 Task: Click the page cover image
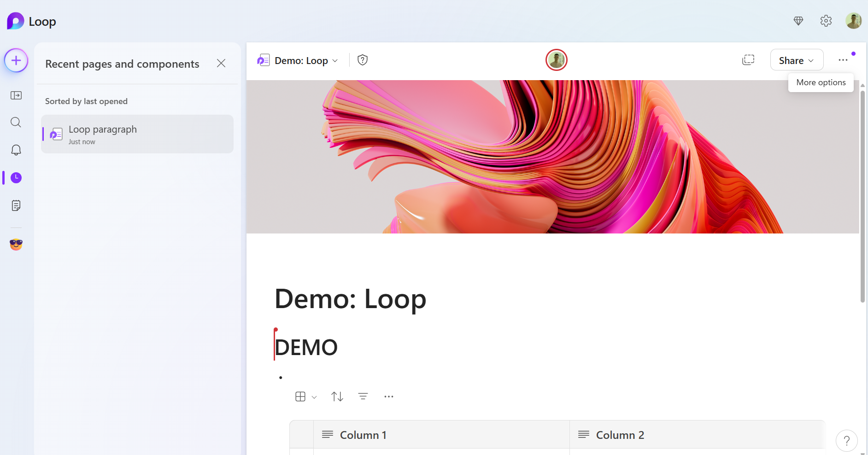tap(553, 157)
